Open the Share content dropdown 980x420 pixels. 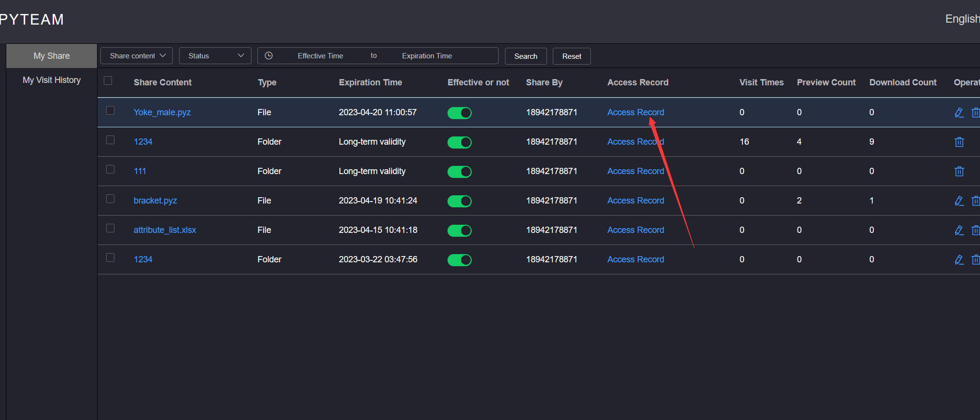tap(137, 56)
